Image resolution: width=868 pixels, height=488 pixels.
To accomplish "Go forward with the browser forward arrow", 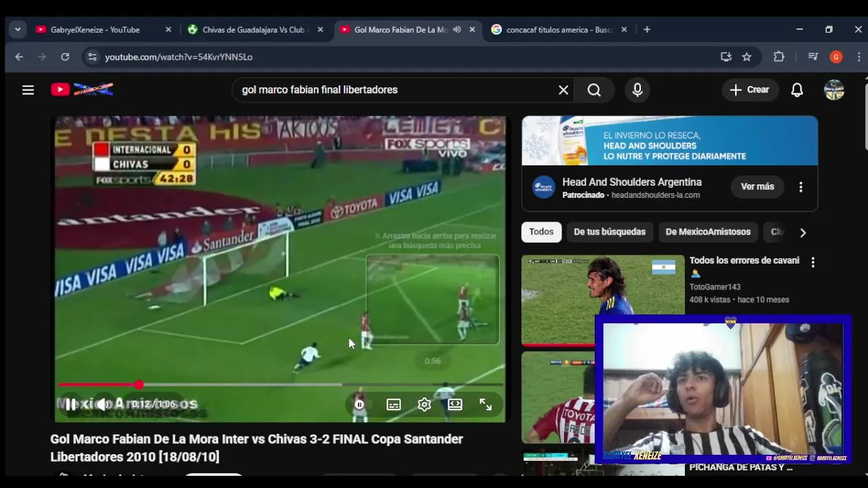I will tap(42, 57).
